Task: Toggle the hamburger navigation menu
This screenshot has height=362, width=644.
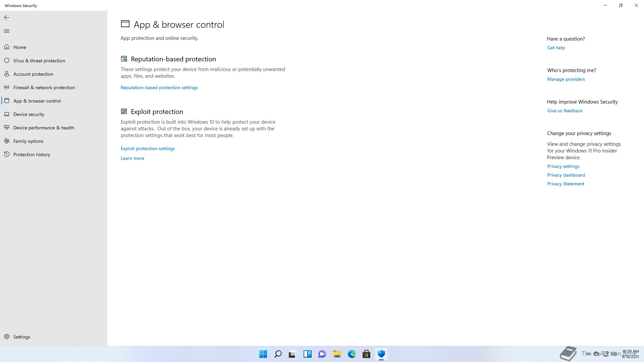Action: [x=7, y=31]
